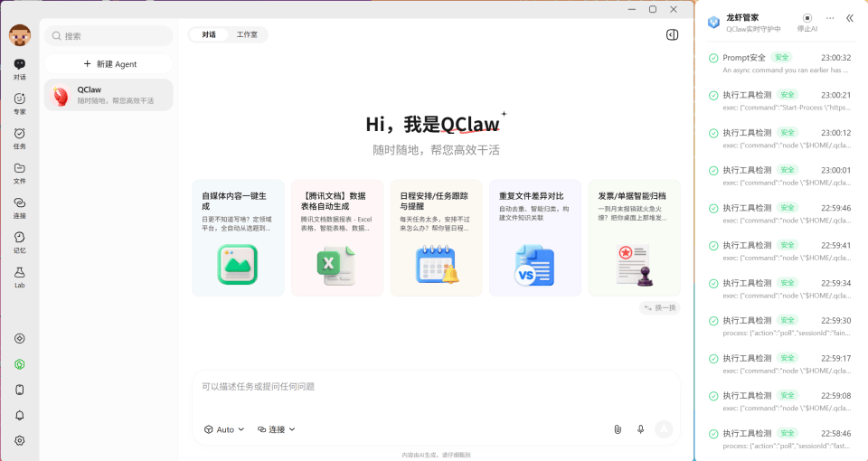
Task: Open notifications bell in left sidebar
Action: (x=20, y=415)
